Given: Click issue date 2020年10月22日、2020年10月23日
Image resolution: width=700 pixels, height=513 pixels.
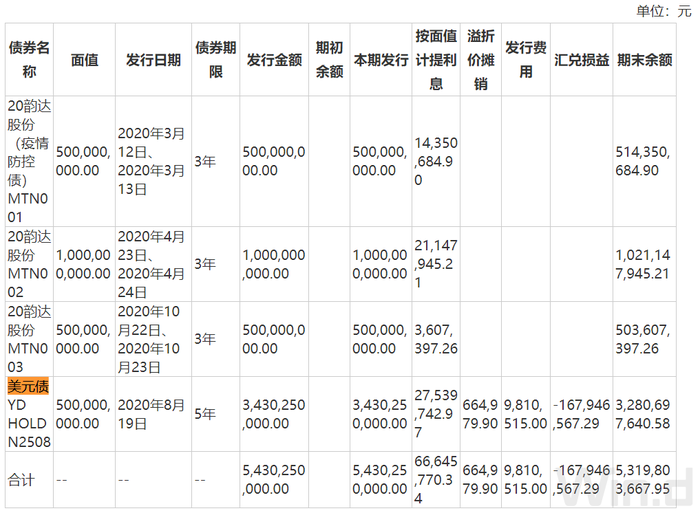Looking at the screenshot, I should 149,339.
